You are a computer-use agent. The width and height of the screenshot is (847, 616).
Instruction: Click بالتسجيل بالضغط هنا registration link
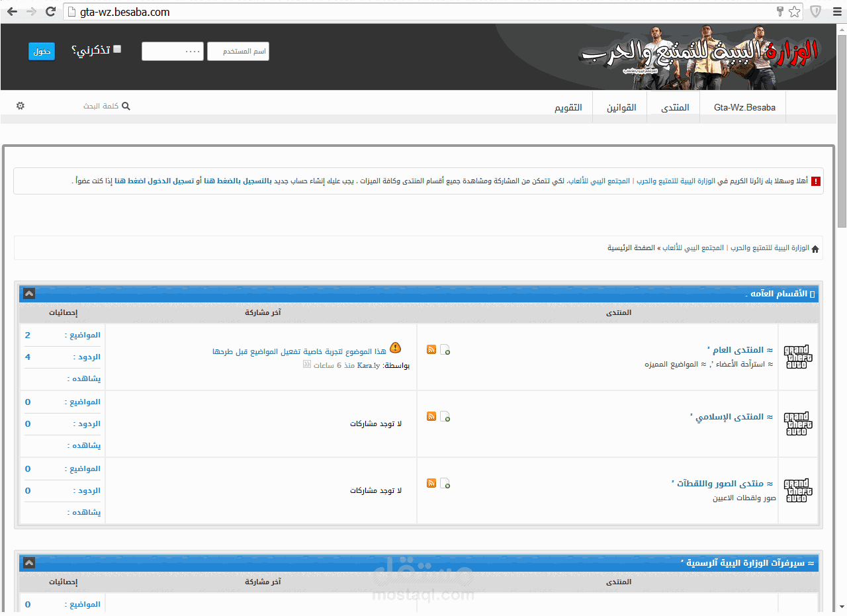click(239, 181)
